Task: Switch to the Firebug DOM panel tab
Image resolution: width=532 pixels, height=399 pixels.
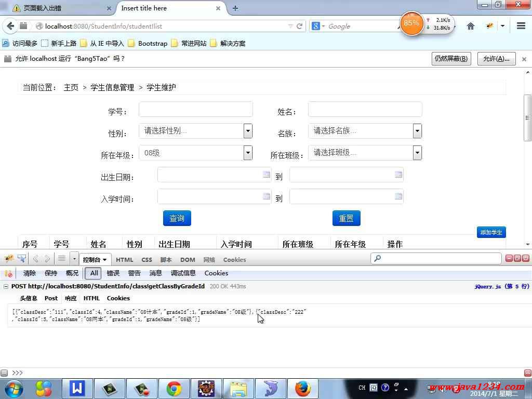Action: pyautogui.click(x=188, y=260)
